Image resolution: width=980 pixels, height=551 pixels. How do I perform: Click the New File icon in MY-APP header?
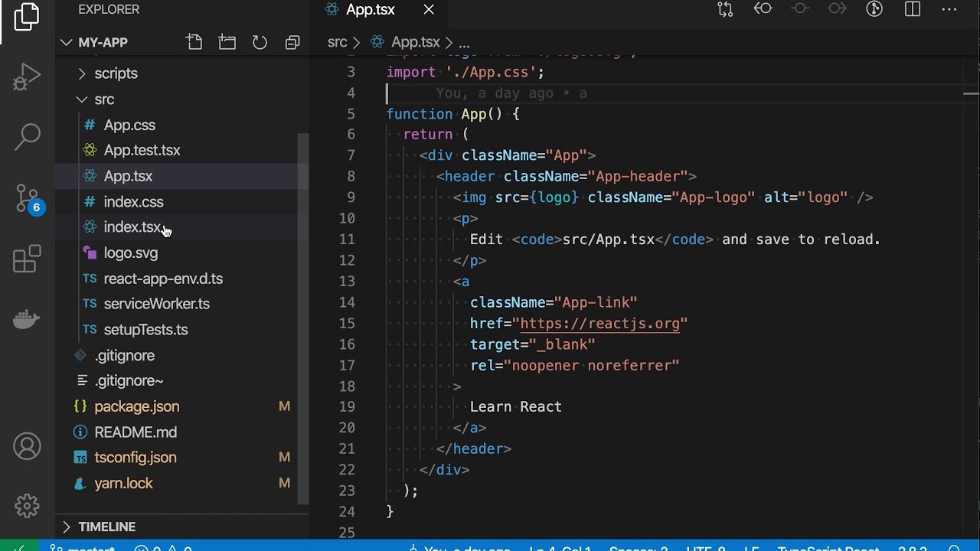pyautogui.click(x=194, y=42)
